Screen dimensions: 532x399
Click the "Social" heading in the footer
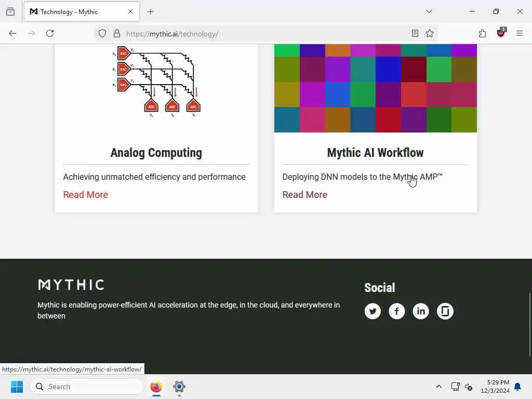[x=379, y=288]
